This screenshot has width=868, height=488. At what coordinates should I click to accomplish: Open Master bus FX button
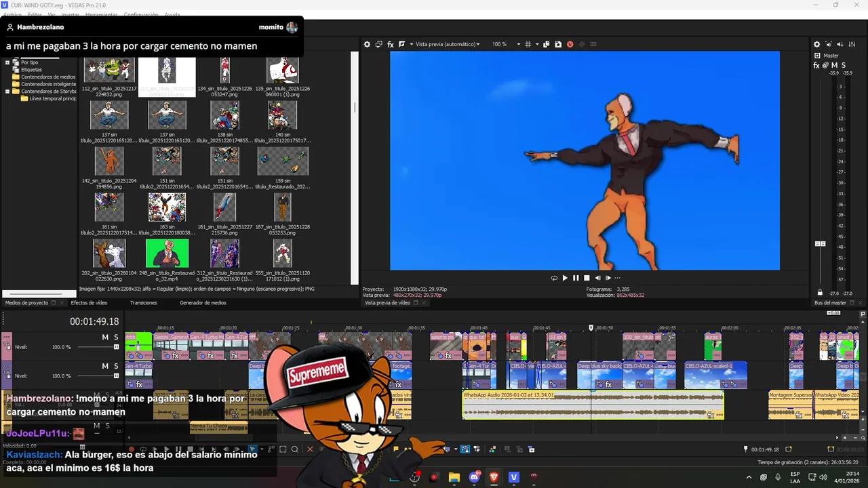pyautogui.click(x=816, y=65)
